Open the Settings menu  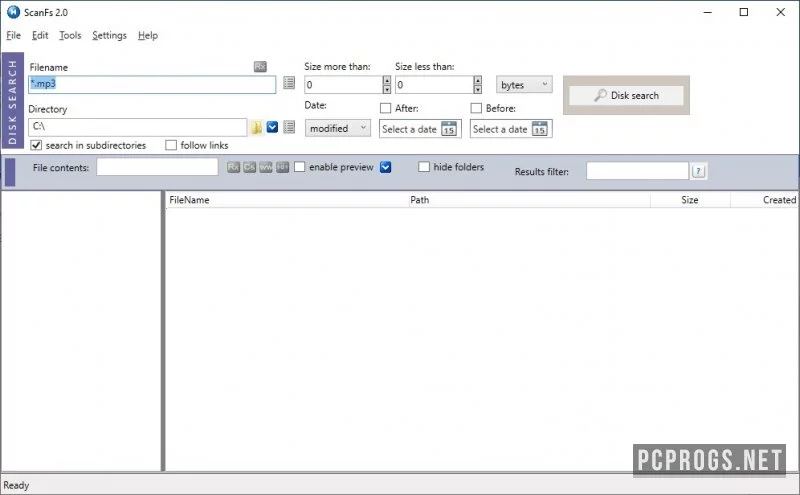[x=109, y=35]
